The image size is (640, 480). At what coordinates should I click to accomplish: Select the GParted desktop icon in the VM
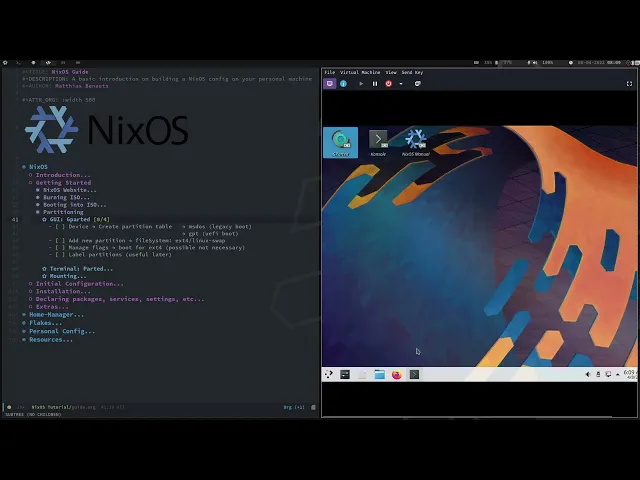[x=340, y=142]
